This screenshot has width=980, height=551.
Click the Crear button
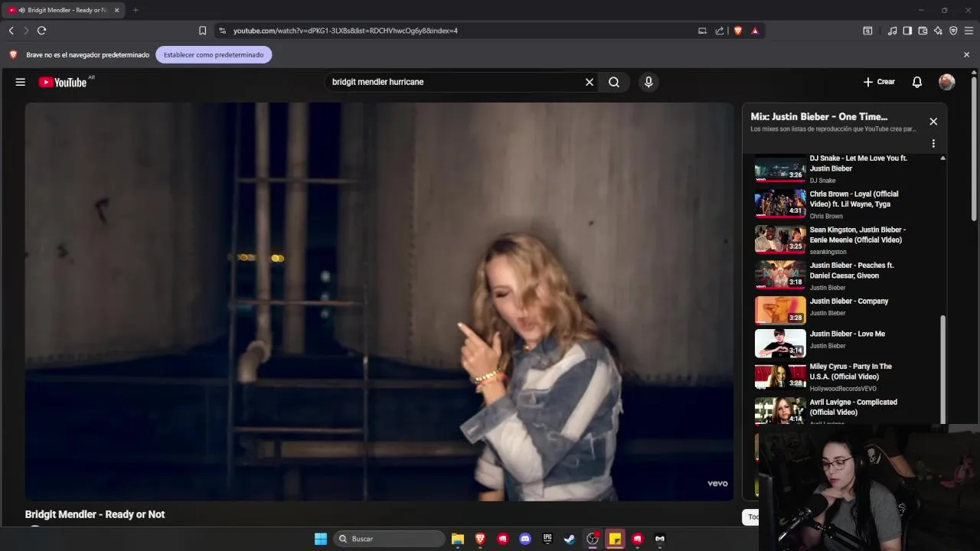coord(879,82)
